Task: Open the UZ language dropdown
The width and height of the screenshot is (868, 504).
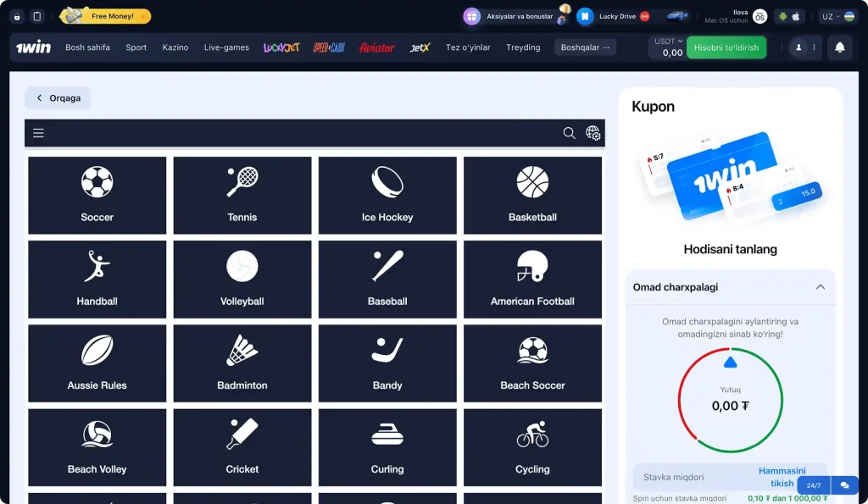Action: (837, 17)
